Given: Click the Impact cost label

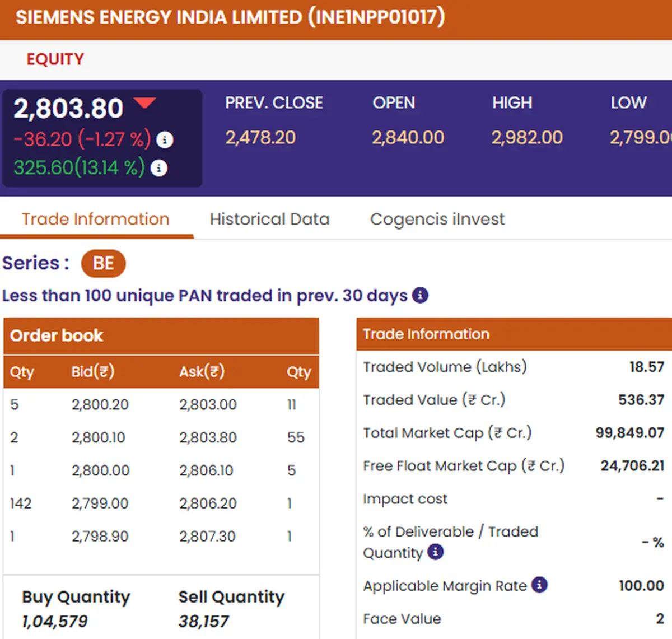Looking at the screenshot, I should click(405, 499).
